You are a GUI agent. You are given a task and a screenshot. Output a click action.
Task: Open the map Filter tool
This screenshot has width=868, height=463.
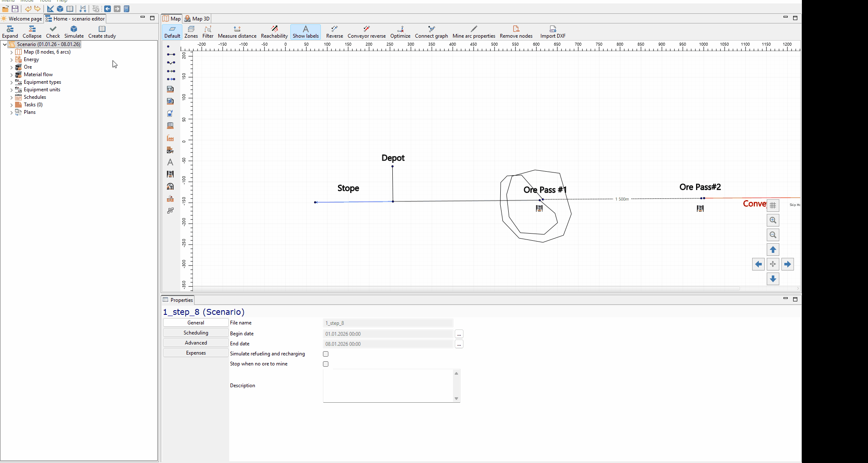coord(208,32)
